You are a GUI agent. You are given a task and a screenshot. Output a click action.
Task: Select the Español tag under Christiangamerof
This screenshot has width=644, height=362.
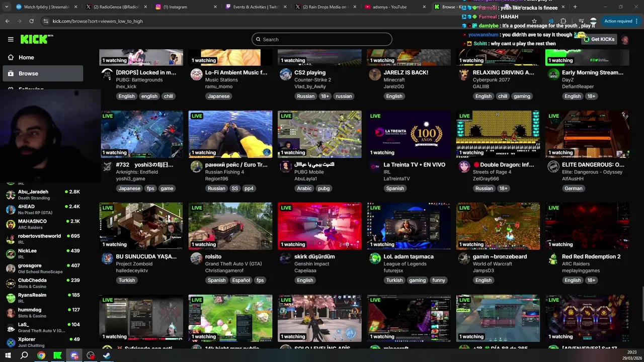click(x=241, y=281)
